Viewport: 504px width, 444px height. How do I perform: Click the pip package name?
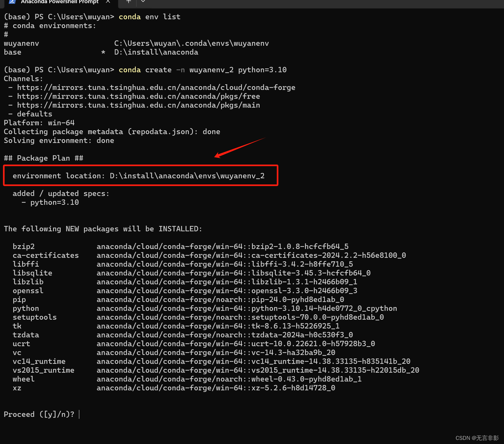tap(19, 299)
